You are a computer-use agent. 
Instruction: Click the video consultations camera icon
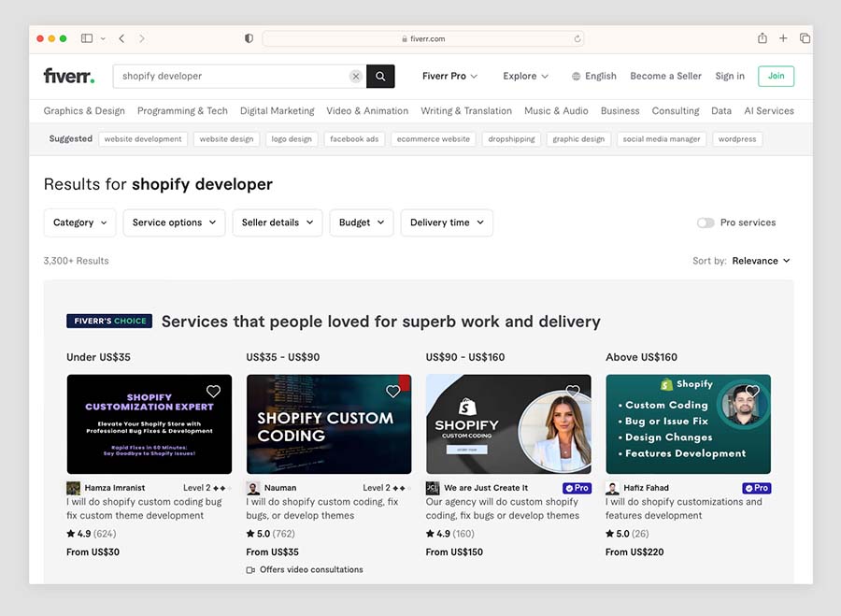pyautogui.click(x=250, y=570)
